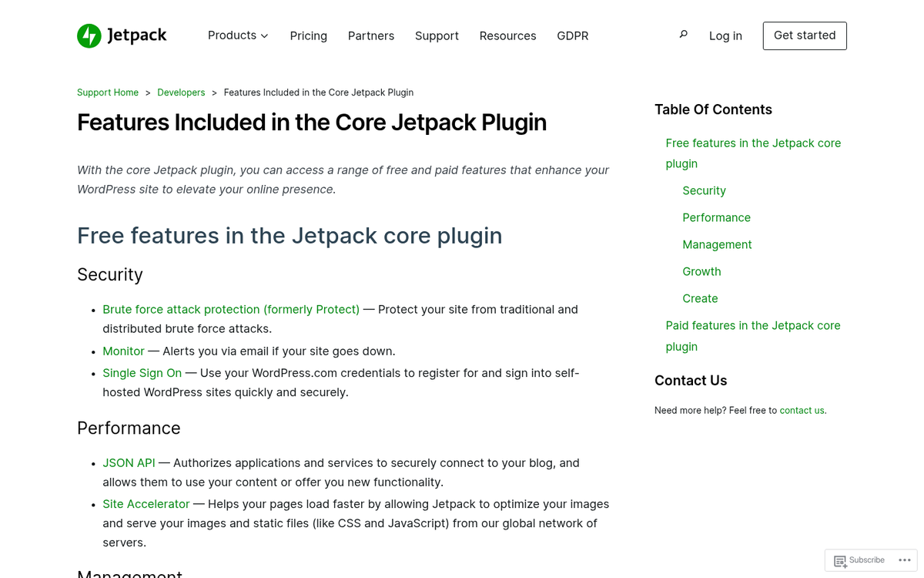
Task: Click the Jetpack logo icon
Action: pyautogui.click(x=89, y=35)
